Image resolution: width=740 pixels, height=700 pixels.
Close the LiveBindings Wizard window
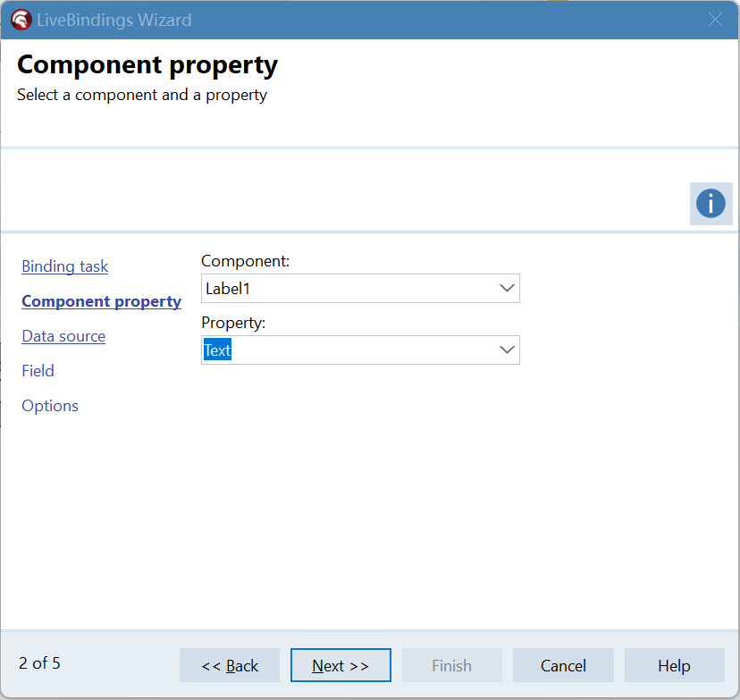[715, 20]
